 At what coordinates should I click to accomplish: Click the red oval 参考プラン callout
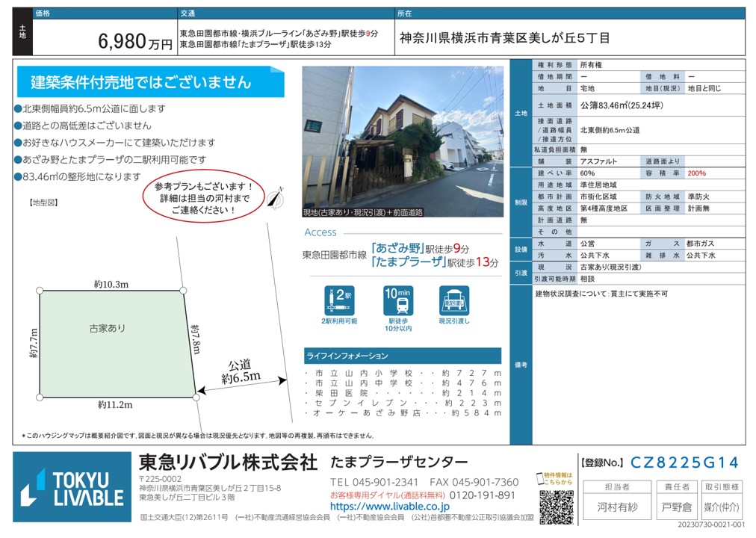tap(204, 198)
